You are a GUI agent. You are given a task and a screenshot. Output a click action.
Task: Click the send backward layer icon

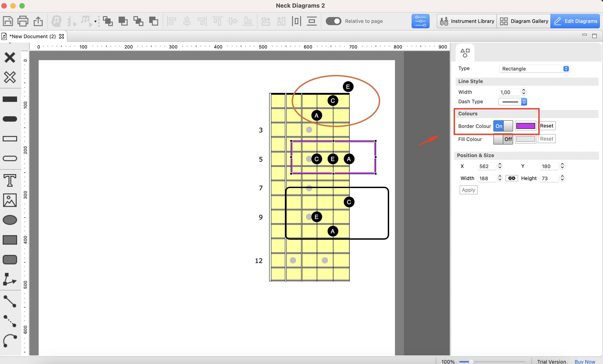pyautogui.click(x=153, y=21)
